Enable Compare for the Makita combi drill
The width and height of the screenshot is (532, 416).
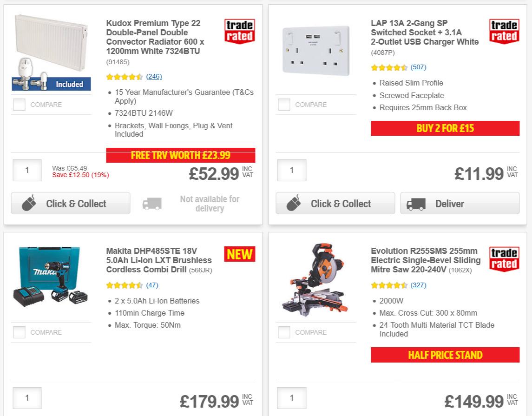[19, 332]
